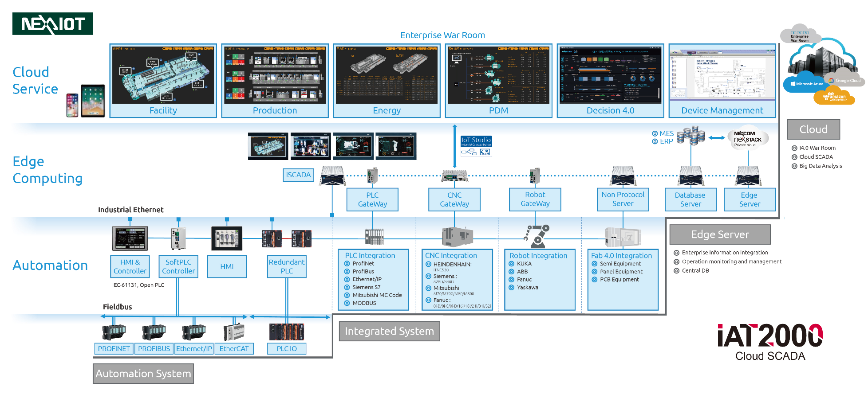Screen dimensions: 868x398
Task: Click the Fab 4.0 Integration heading
Action: coord(621,255)
